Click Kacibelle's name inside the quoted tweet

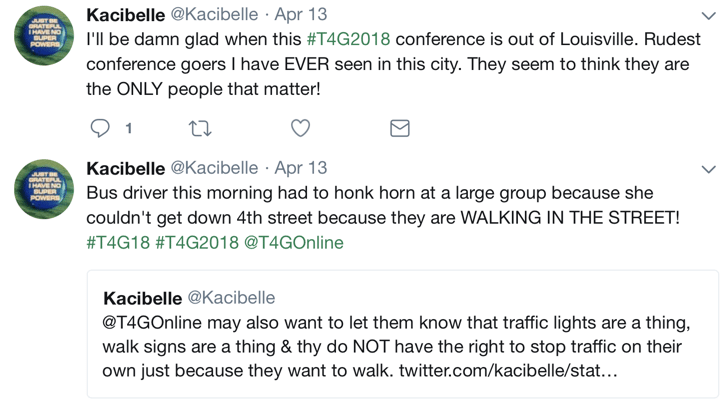[x=142, y=298]
